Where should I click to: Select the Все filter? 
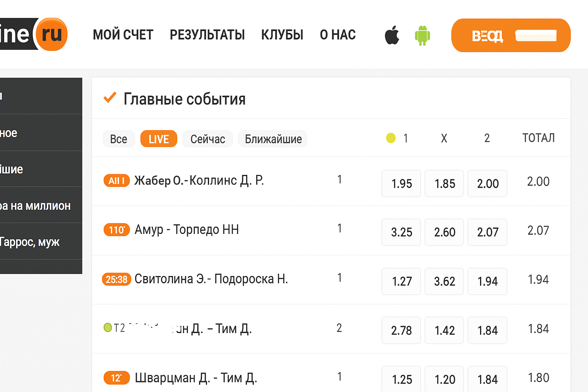pyautogui.click(x=119, y=139)
